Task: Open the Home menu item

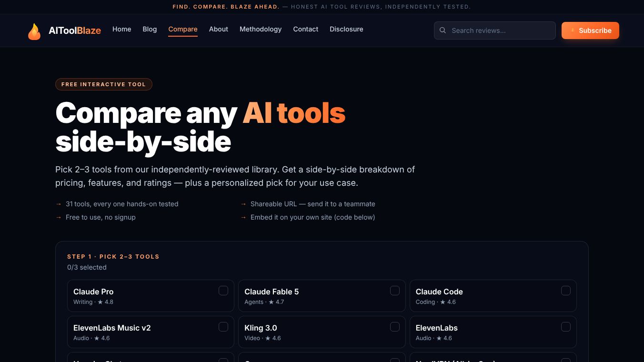Action: pyautogui.click(x=121, y=29)
